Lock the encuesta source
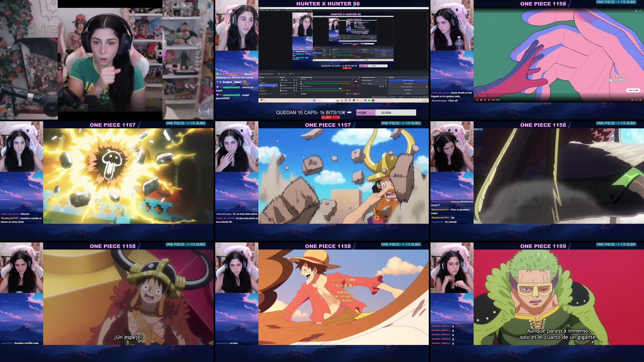Image resolution: width=644 pixels, height=362 pixels. (x=297, y=91)
